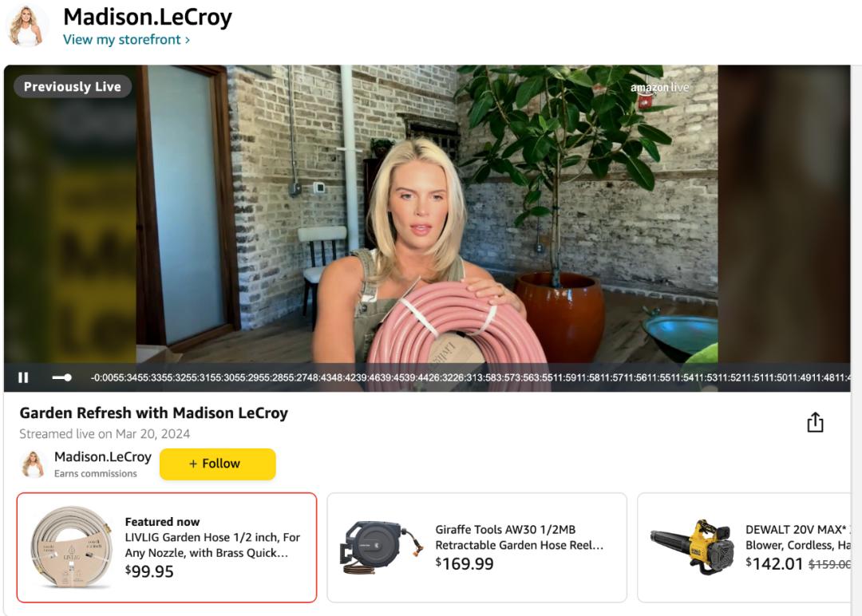
Task: Open the DEWALT blower product image
Action: pyautogui.click(x=692, y=547)
